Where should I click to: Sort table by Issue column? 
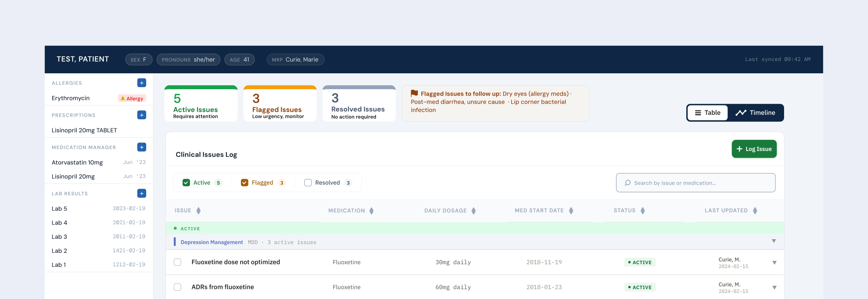[198, 210]
